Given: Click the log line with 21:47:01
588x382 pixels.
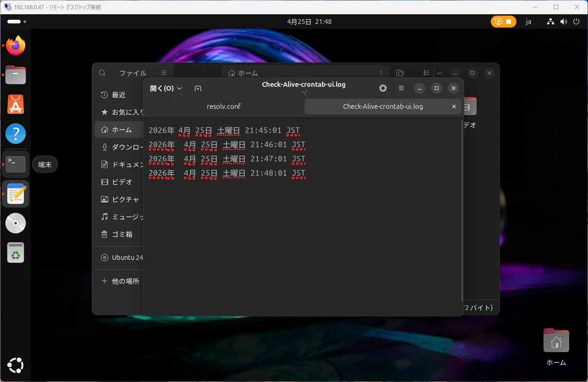Looking at the screenshot, I should [x=227, y=159].
